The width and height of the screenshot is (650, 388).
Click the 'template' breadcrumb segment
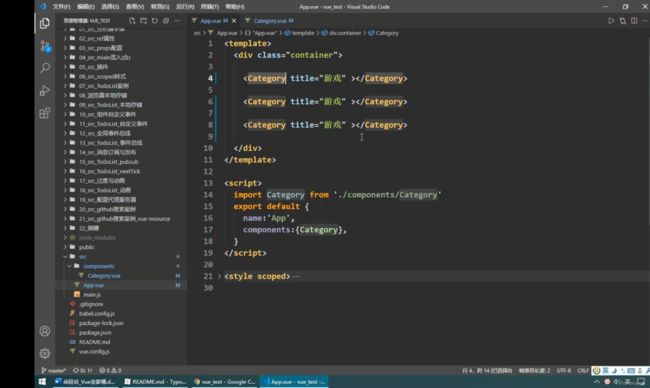pos(303,33)
